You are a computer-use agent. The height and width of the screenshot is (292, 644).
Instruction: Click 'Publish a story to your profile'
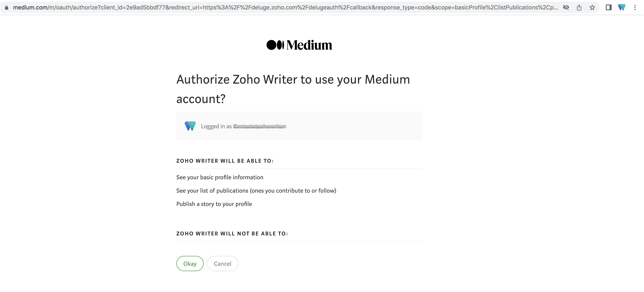point(214,204)
